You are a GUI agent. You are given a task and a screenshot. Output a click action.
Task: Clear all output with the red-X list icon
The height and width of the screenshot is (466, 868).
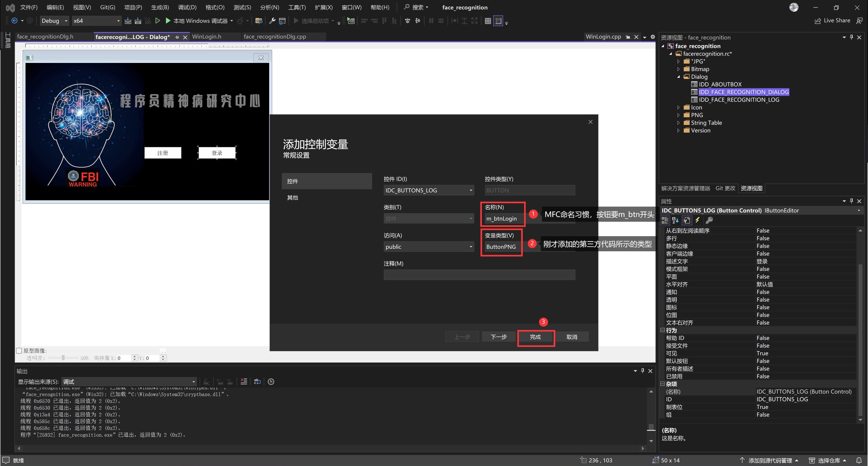(244, 381)
